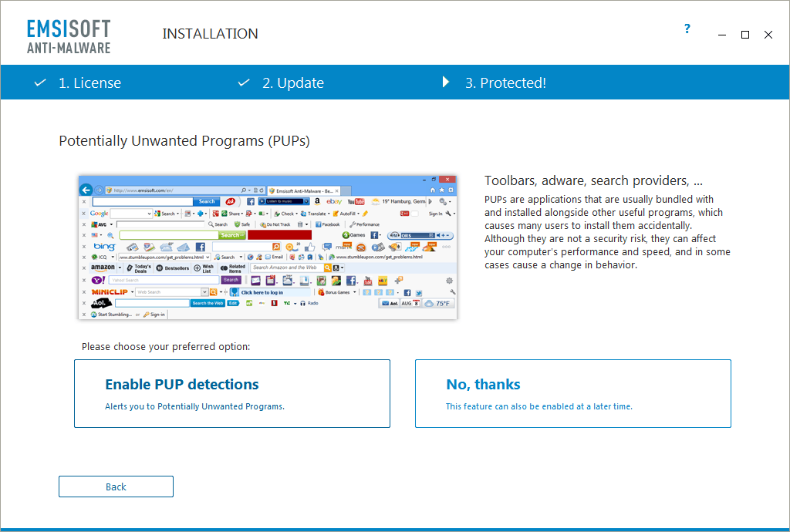The height and width of the screenshot is (532, 790).
Task: Enable Do Not Track on the AVG toolbar
Action: coord(275,224)
